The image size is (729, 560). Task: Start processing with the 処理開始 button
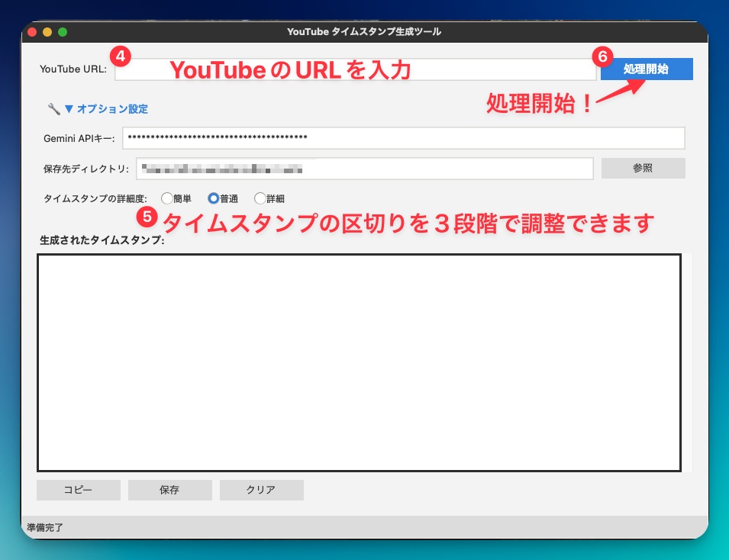(647, 69)
